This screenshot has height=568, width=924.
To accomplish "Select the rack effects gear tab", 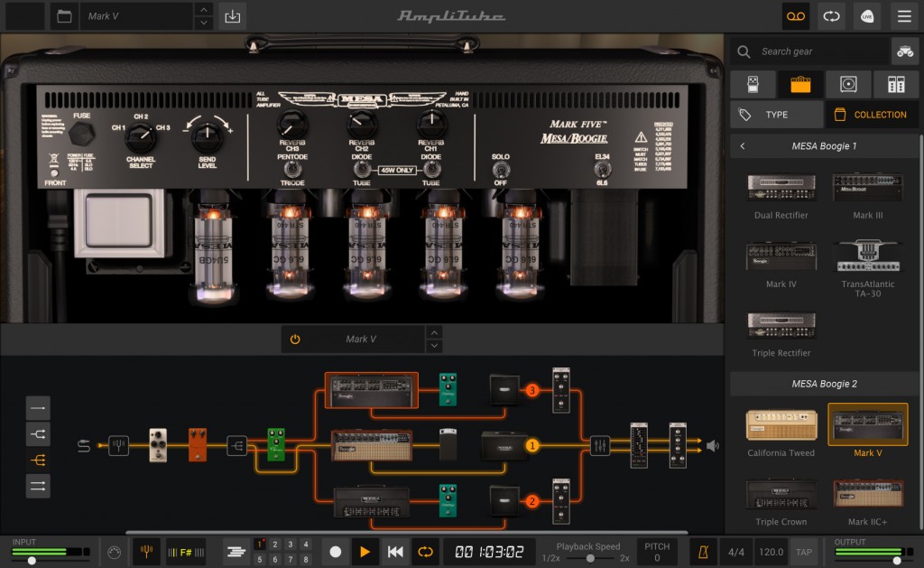I will [x=896, y=84].
